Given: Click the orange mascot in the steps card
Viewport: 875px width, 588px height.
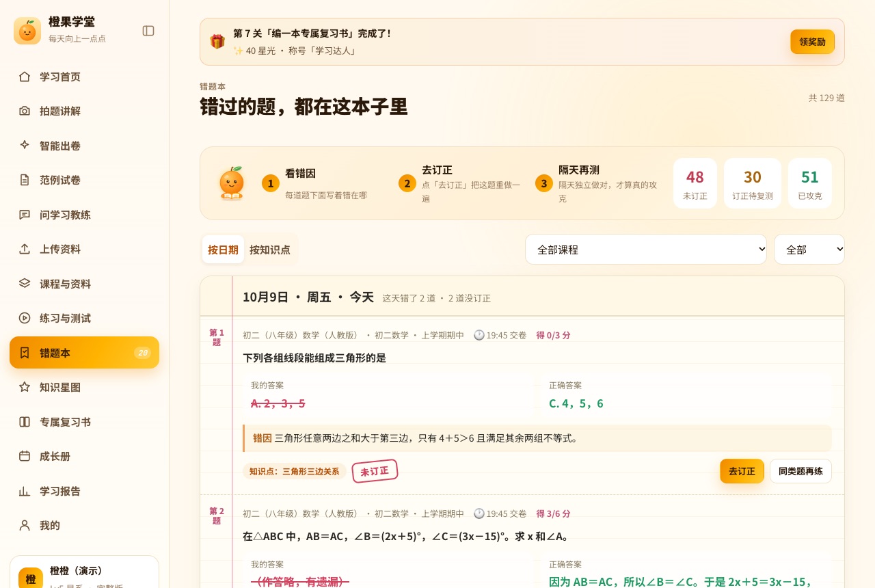Looking at the screenshot, I should [x=231, y=183].
